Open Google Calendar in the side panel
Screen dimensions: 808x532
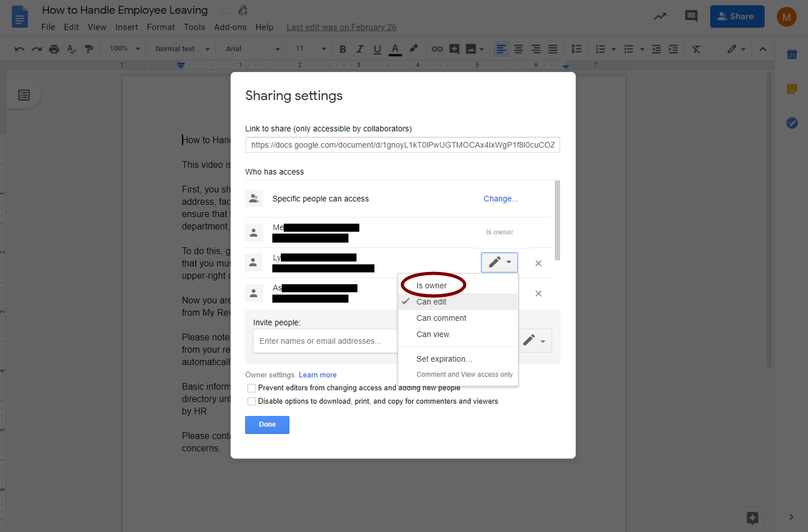[791, 55]
